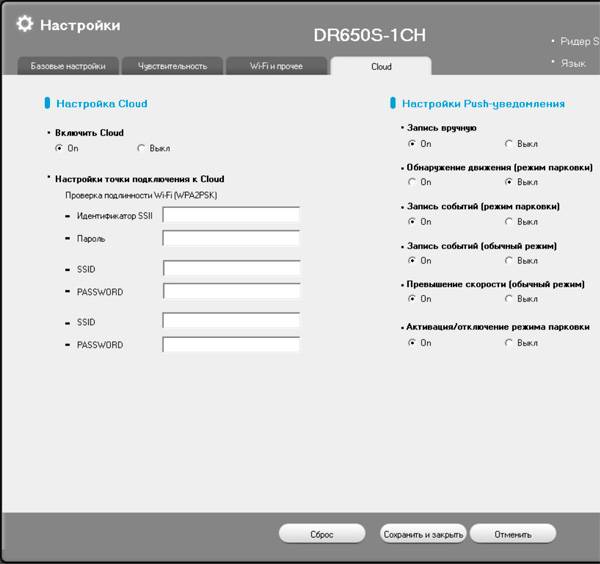Disable Cloud by selecting Выкл
600x564 pixels.
coord(141,148)
